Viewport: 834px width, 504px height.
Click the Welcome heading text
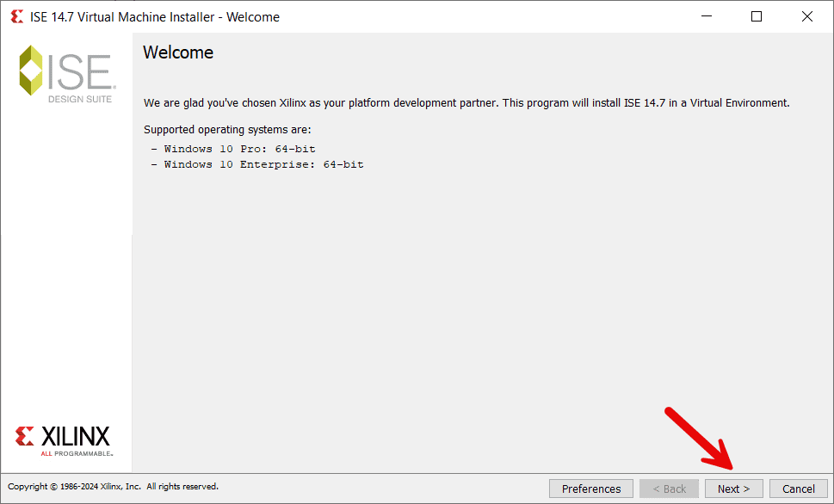point(177,52)
